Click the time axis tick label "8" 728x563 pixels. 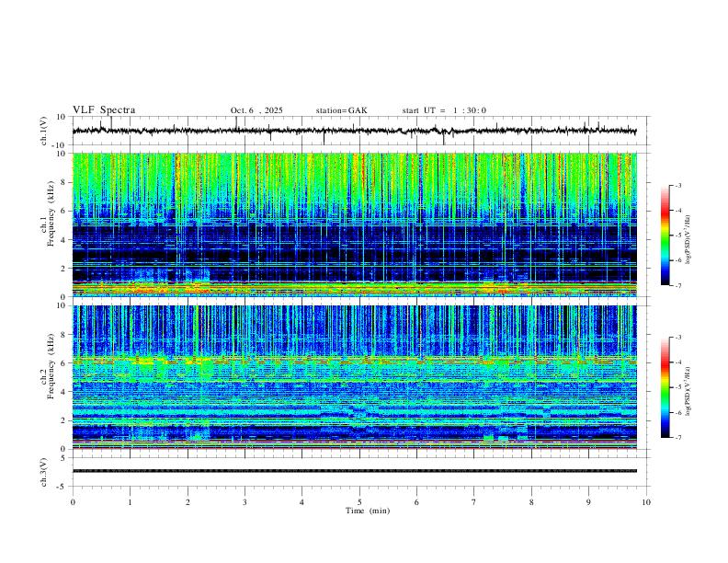coord(531,502)
